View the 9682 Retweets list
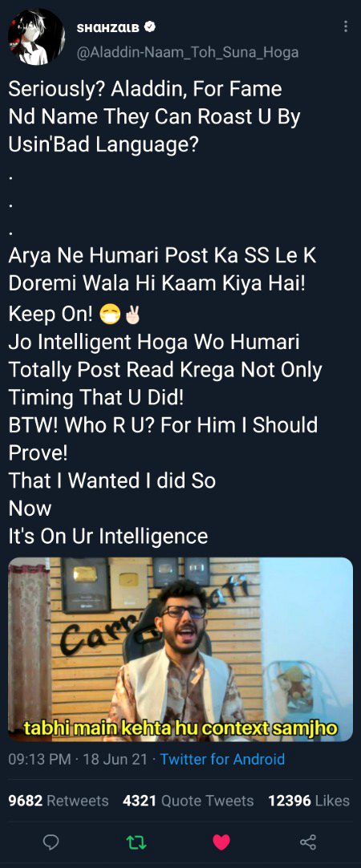Image resolution: width=361 pixels, height=868 pixels. coord(58,801)
